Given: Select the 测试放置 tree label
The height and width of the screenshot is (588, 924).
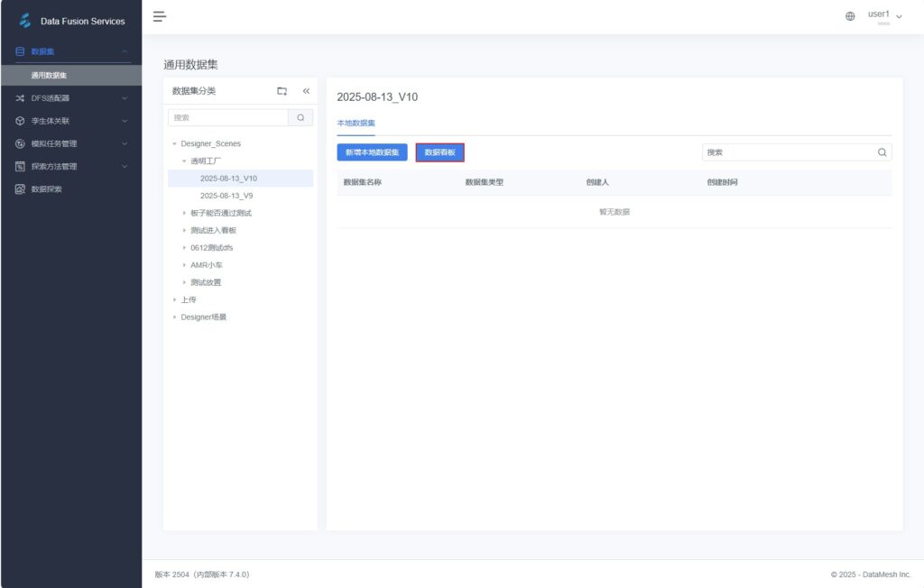Looking at the screenshot, I should [x=206, y=282].
